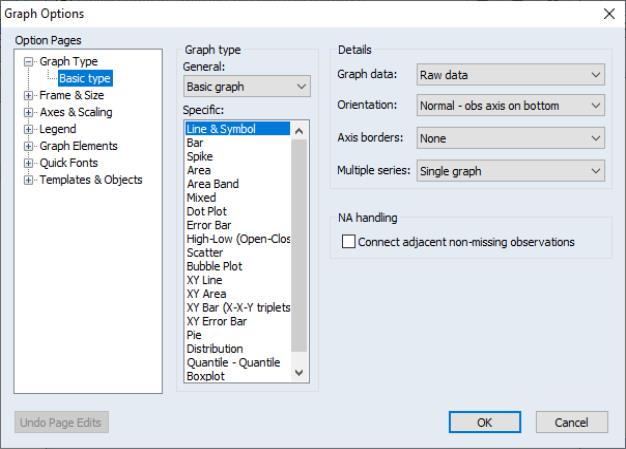Open the Orientation dropdown
Viewport: 626px width, 449px height.
point(510,105)
